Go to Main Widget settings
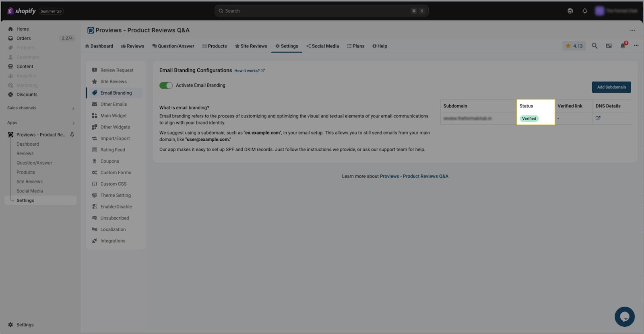 click(114, 115)
